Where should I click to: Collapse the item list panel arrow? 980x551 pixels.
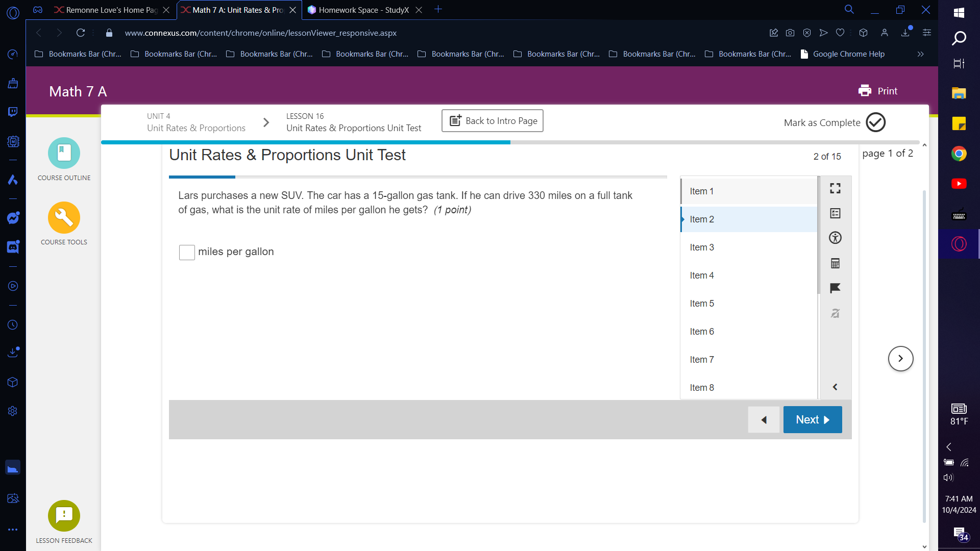click(x=835, y=387)
